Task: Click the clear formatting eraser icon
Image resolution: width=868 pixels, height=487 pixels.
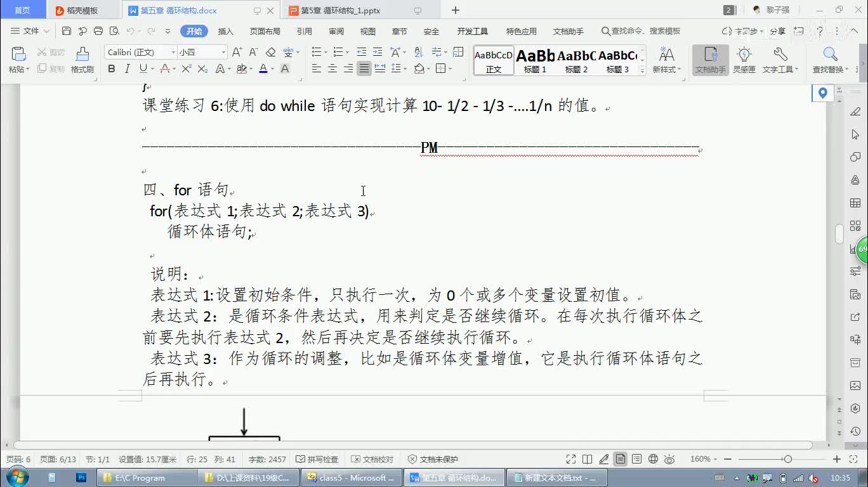Action: tap(271, 53)
